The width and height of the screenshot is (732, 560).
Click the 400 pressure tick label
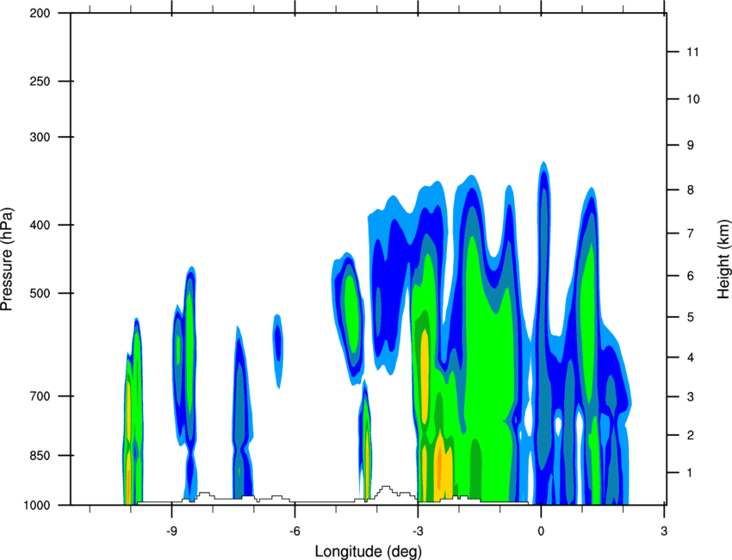(40, 225)
